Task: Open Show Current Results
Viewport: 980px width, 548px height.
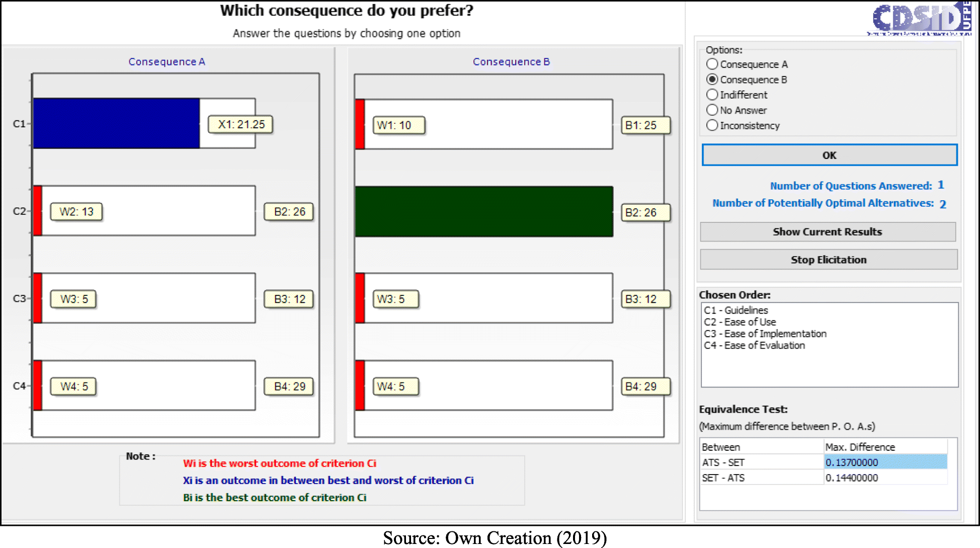Action: coord(828,231)
